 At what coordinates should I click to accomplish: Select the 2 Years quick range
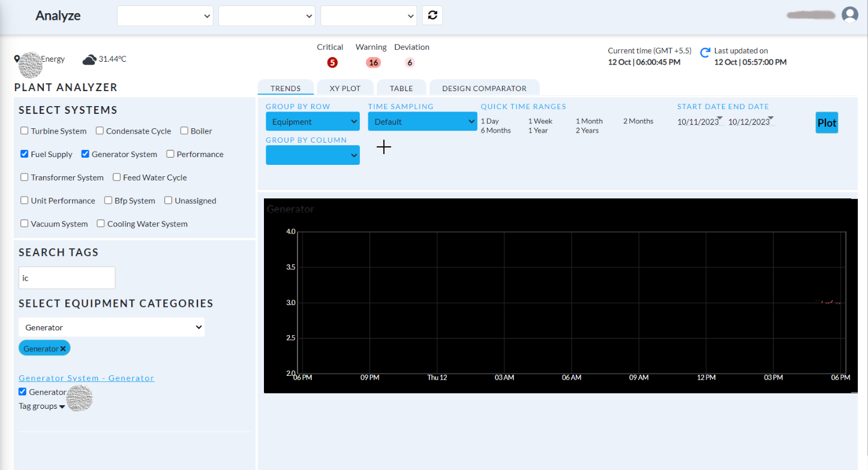click(587, 131)
